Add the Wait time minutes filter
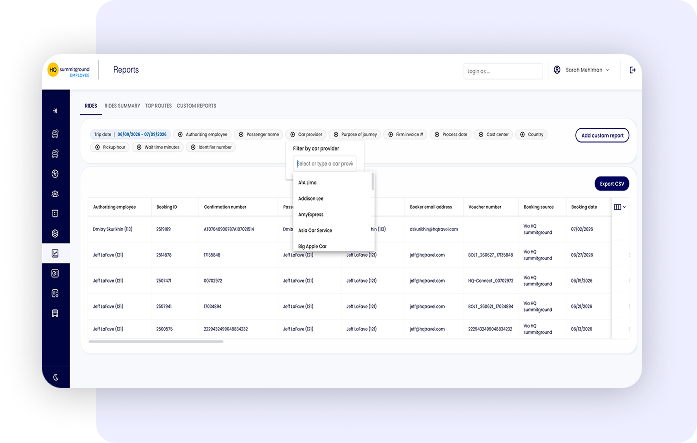This screenshot has height=443, width=697. point(158,147)
